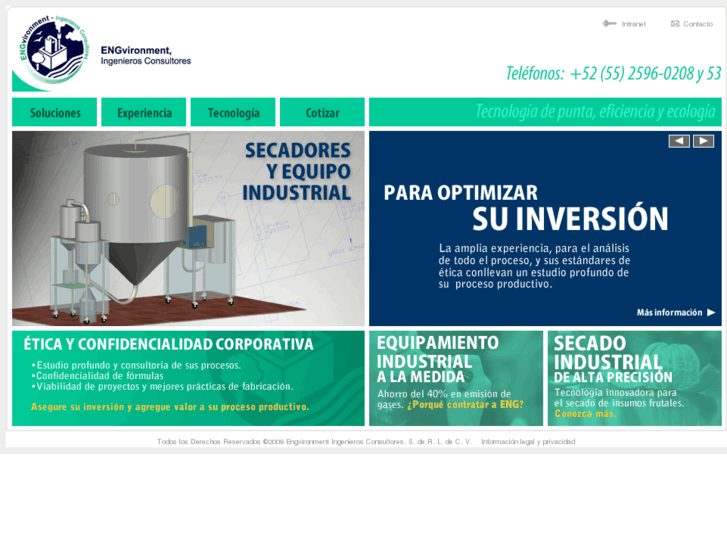
Task: Open the Experiencia menu
Action: tap(144, 112)
